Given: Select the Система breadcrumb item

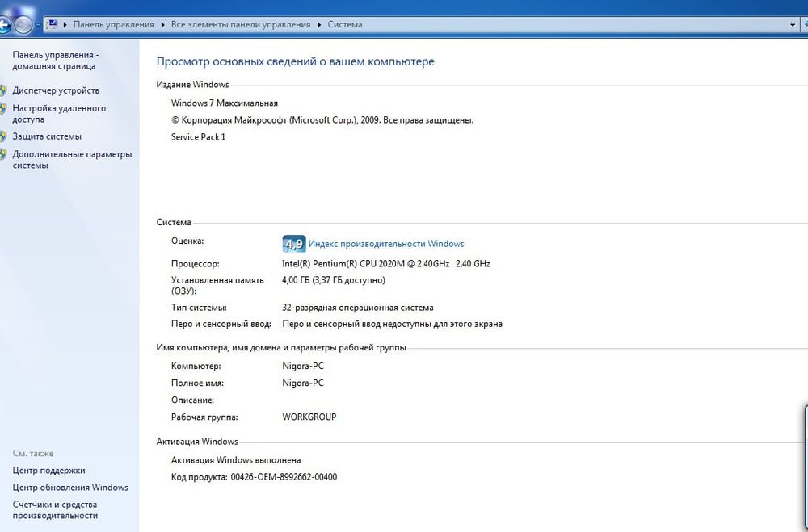Looking at the screenshot, I should click(345, 25).
